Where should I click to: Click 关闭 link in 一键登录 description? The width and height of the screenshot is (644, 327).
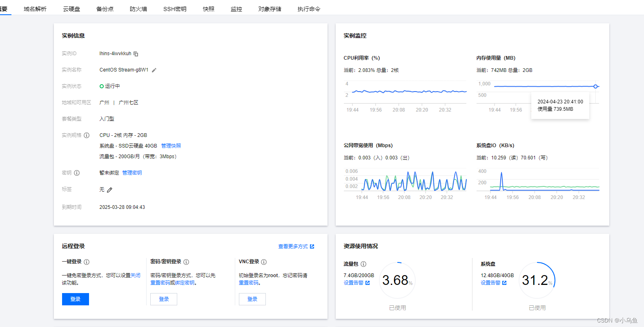[136, 275]
